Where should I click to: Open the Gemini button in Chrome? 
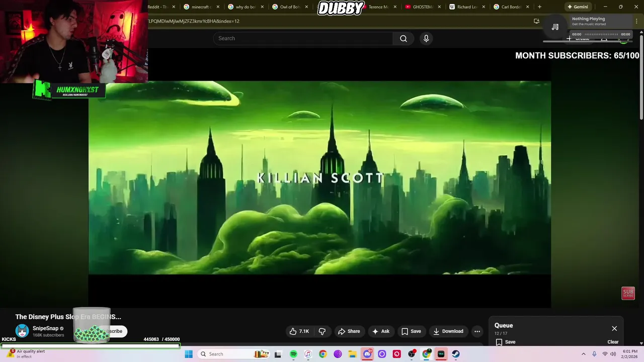pos(577,7)
